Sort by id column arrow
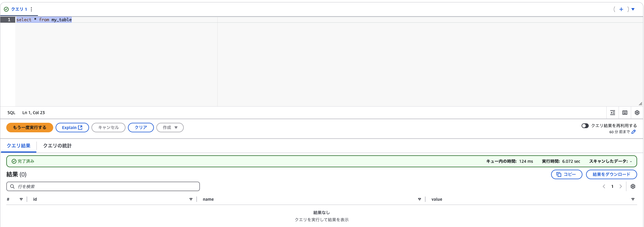This screenshot has width=644, height=227. [191, 199]
